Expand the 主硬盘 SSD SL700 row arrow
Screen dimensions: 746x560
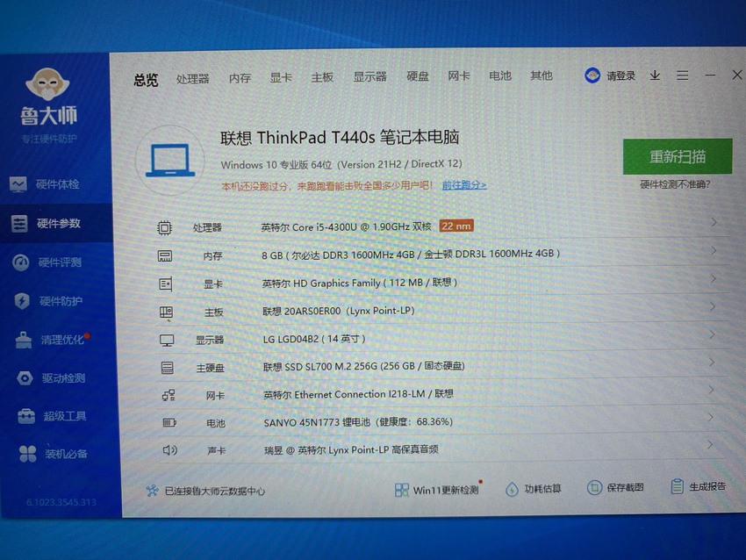(712, 363)
